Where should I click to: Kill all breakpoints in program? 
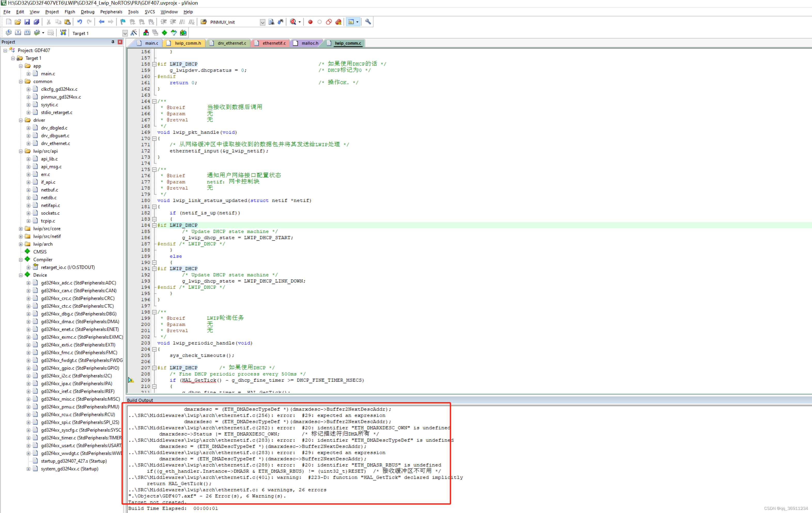(x=338, y=22)
